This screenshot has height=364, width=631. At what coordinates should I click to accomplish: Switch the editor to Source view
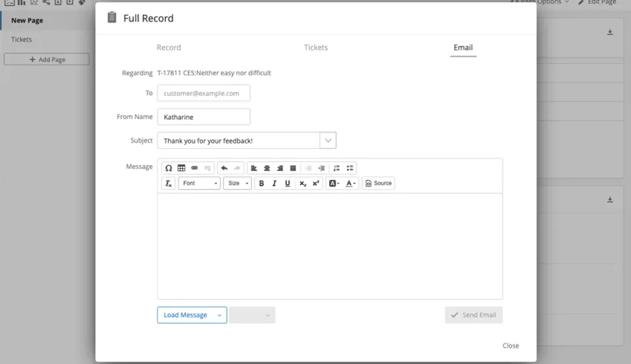pyautogui.click(x=378, y=183)
